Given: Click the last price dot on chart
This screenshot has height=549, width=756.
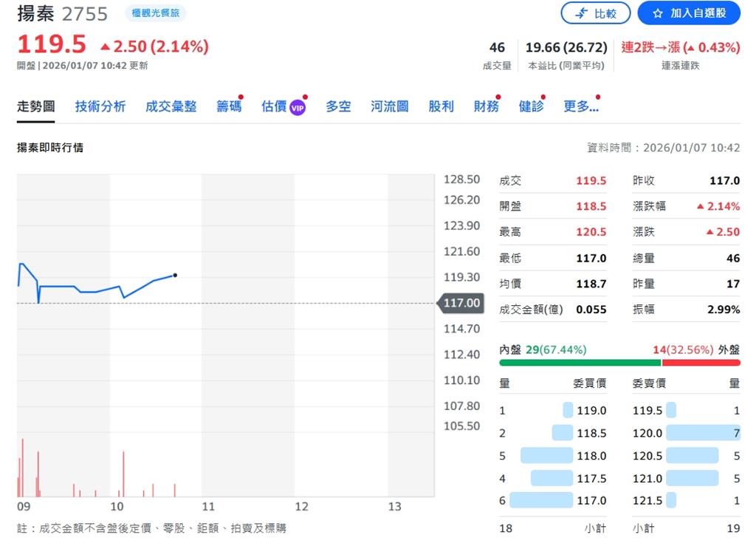Looking at the screenshot, I should 175,275.
